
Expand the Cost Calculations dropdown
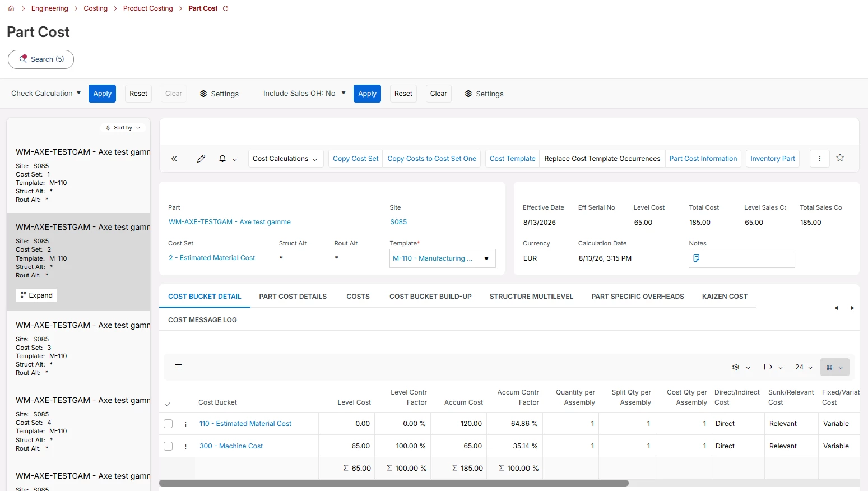285,159
